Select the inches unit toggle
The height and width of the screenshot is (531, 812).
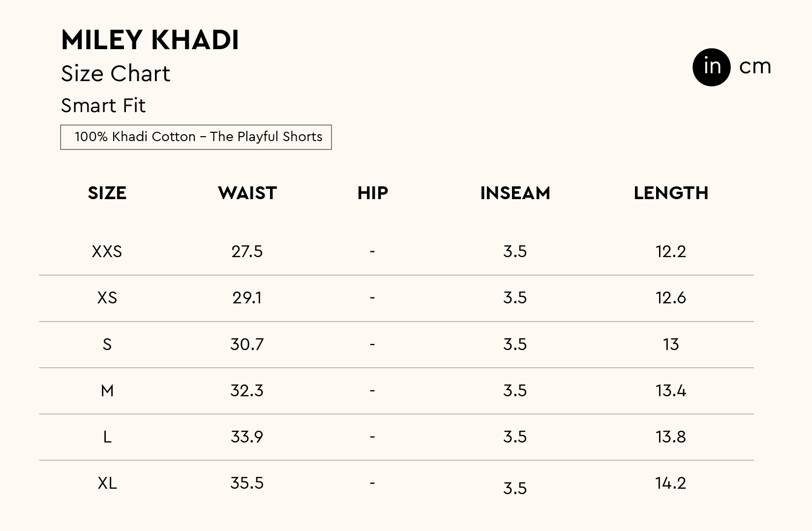[x=711, y=67]
